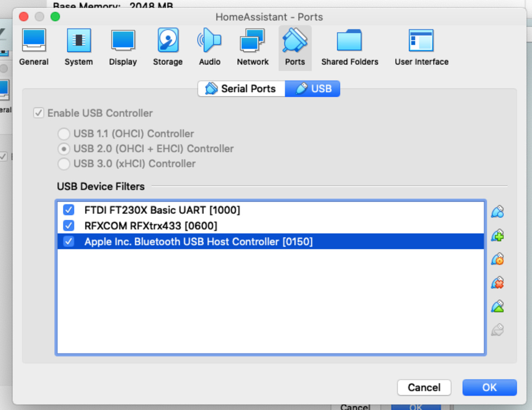Uncheck the RFXCOM RFXtrx433 filter
This screenshot has height=410, width=532.
point(69,225)
